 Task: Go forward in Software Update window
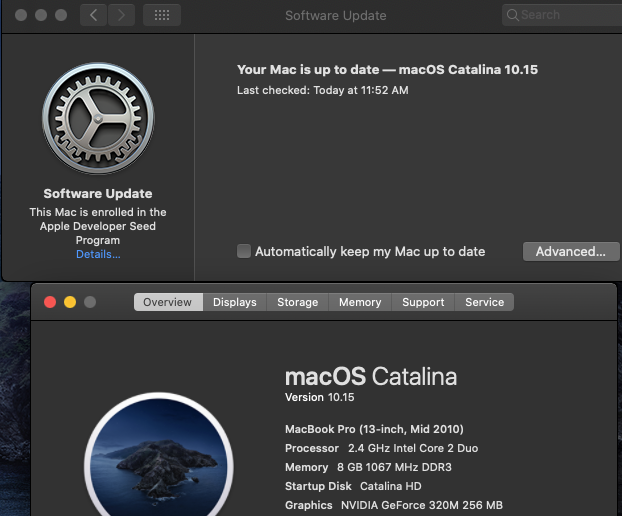121,15
